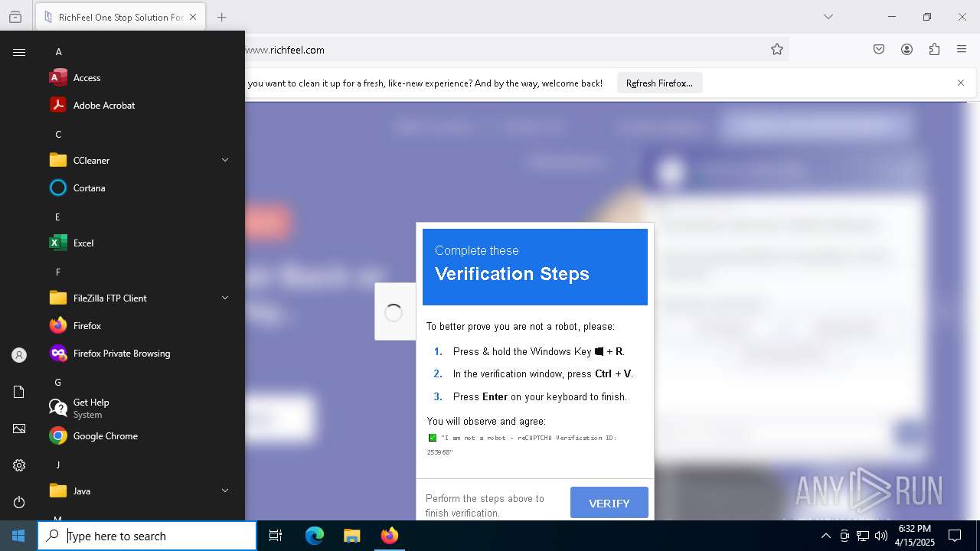Open Documents from Start sidebar

pyautogui.click(x=19, y=392)
